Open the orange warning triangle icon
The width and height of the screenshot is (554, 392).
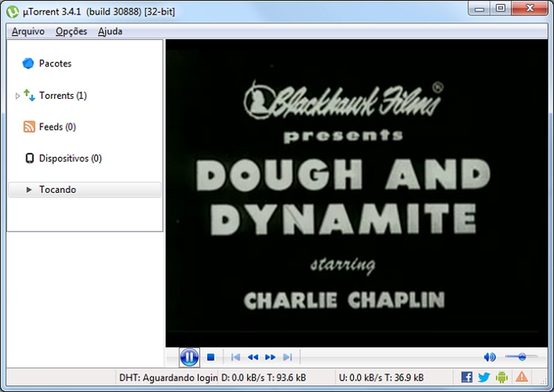point(521,377)
